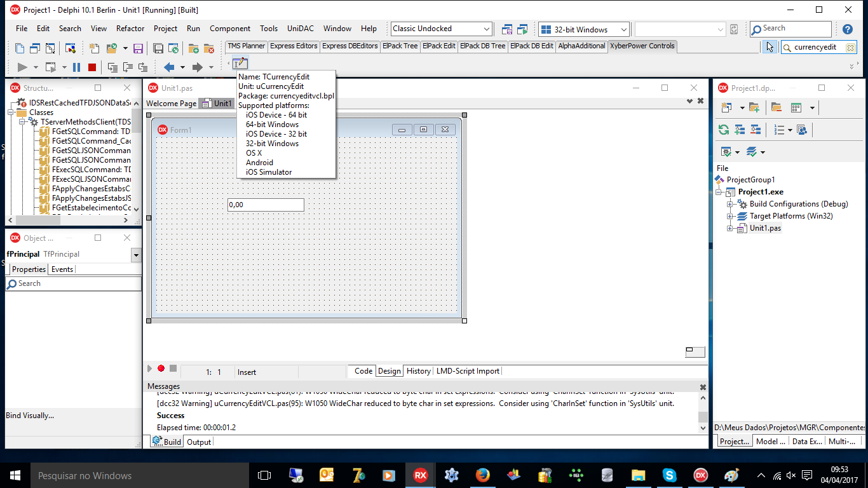Select the arrow pointer tool in palette
868x488 pixels.
[x=770, y=47]
